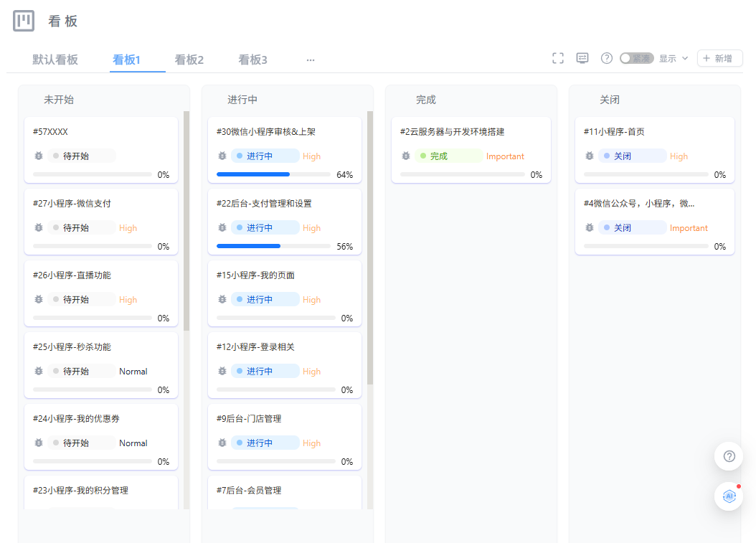Open status dropdown 完成 on card #2云服务器与开发环境搭建
Viewport: 756px width, 543px height.
(449, 156)
